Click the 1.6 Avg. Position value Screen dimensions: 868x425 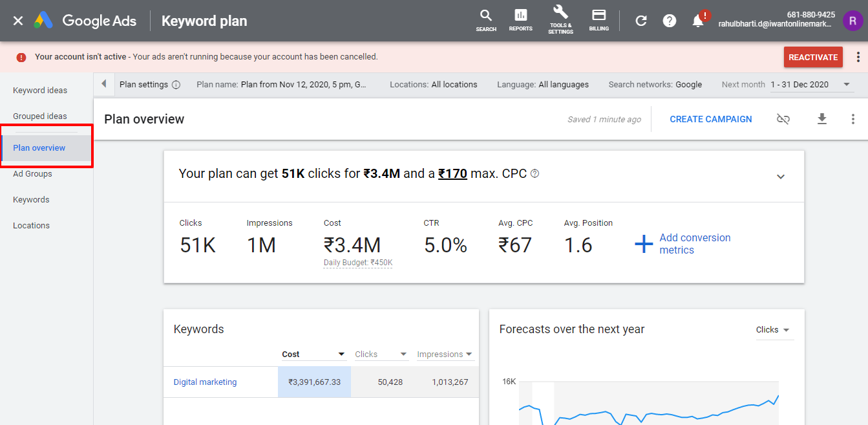pos(578,245)
